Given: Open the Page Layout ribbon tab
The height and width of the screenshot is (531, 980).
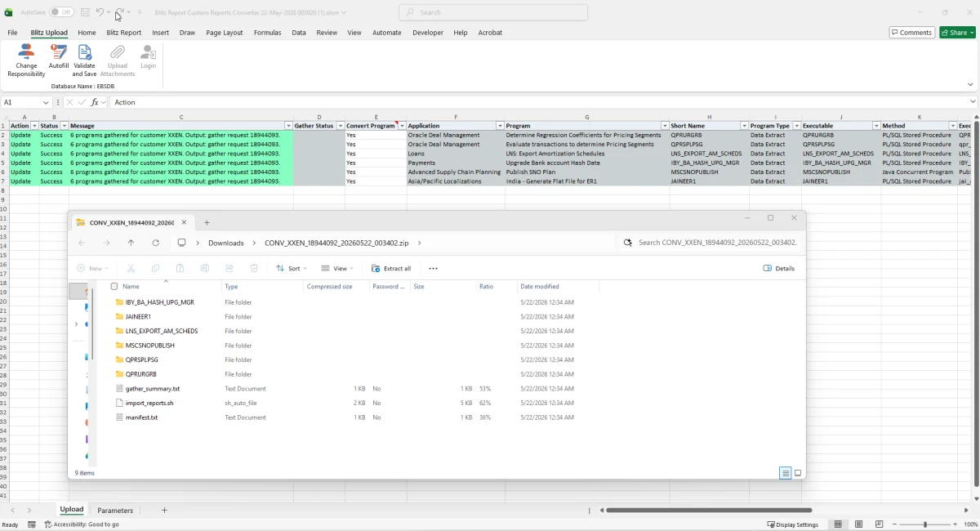Looking at the screenshot, I should click(x=225, y=33).
